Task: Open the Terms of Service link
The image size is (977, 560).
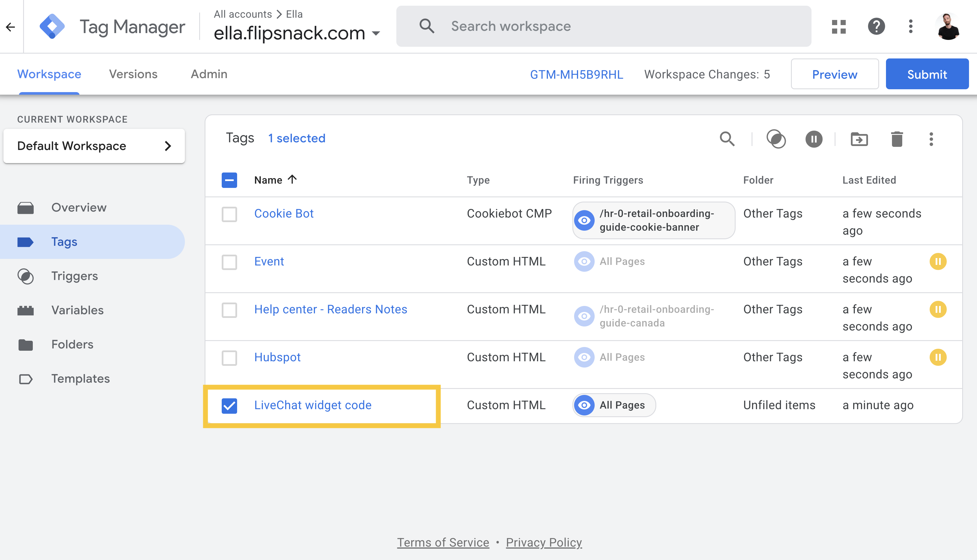Action: (x=443, y=542)
